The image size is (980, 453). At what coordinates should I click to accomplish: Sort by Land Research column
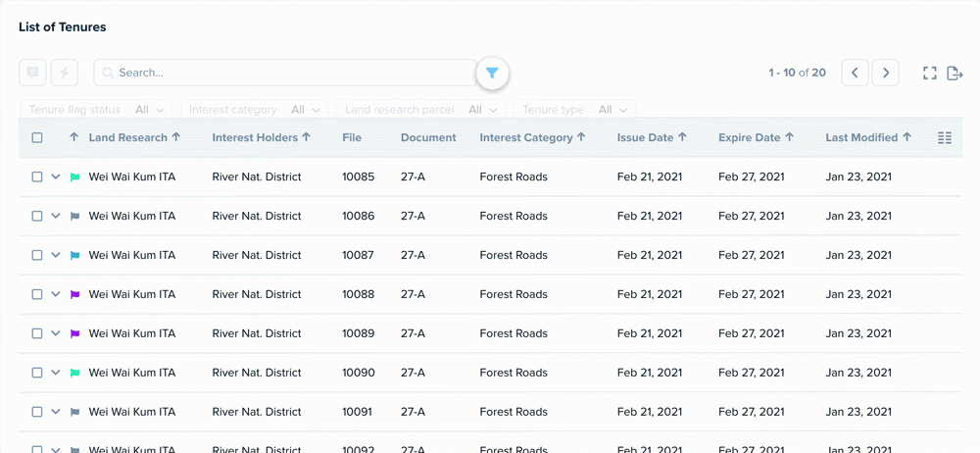coord(134,137)
